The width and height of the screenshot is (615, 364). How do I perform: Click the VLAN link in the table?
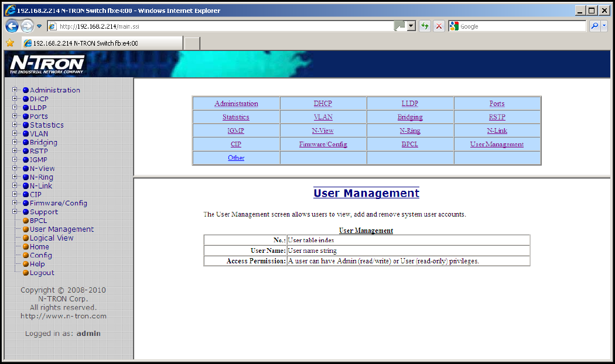(323, 117)
